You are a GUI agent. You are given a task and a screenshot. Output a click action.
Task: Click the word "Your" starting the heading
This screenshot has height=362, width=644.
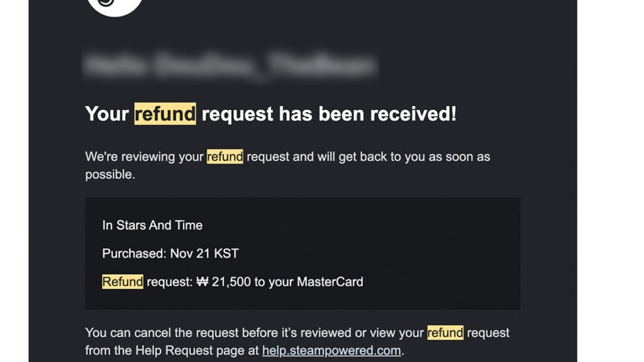tap(107, 114)
